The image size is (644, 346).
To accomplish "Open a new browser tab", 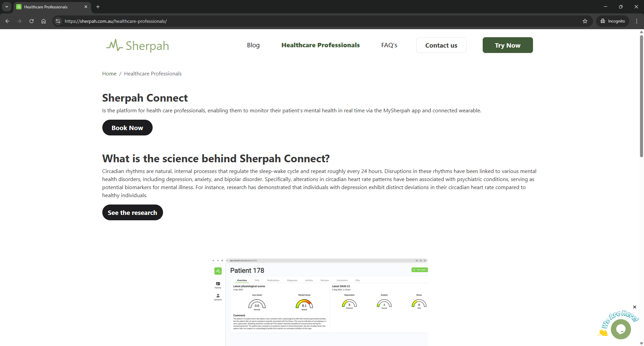I will (x=98, y=7).
